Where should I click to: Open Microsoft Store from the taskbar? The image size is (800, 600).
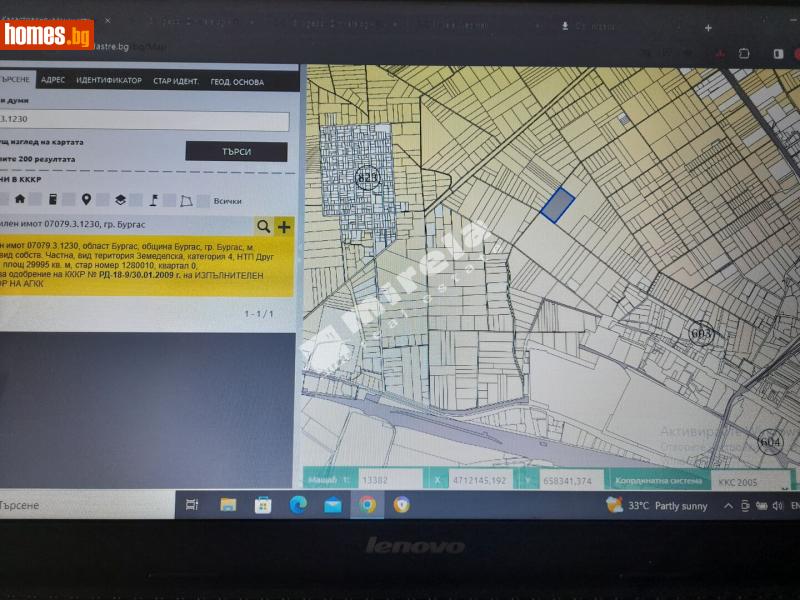[263, 505]
